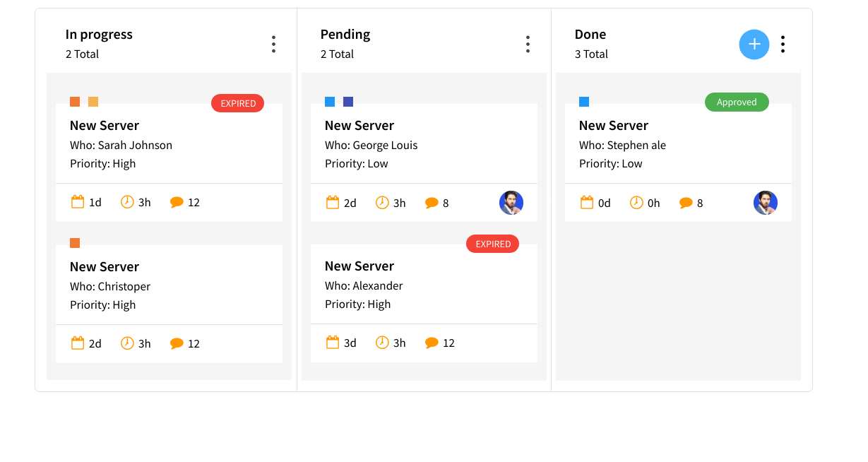Click the orange color tag on Christoper's card
Screen dimensions: 868x462
[x=75, y=242]
